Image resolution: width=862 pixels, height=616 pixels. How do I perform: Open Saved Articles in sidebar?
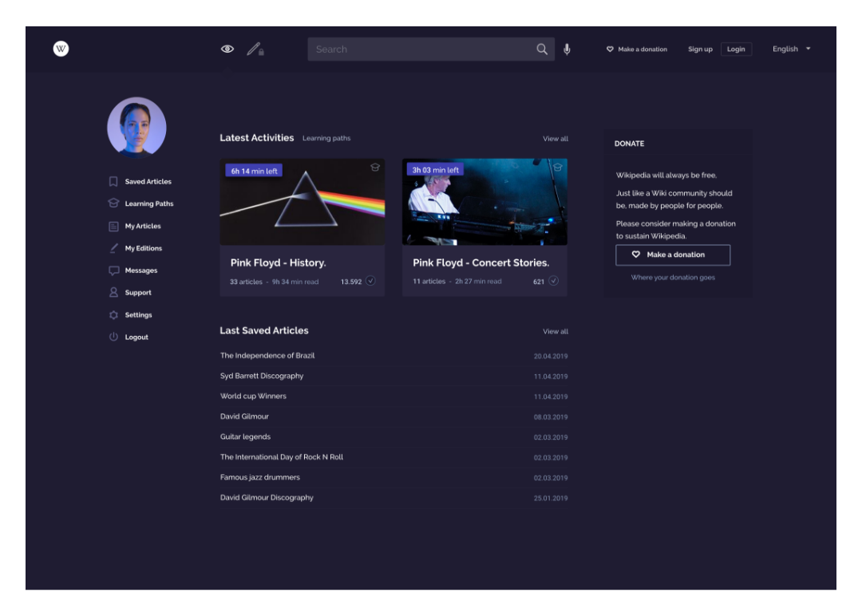click(140, 181)
